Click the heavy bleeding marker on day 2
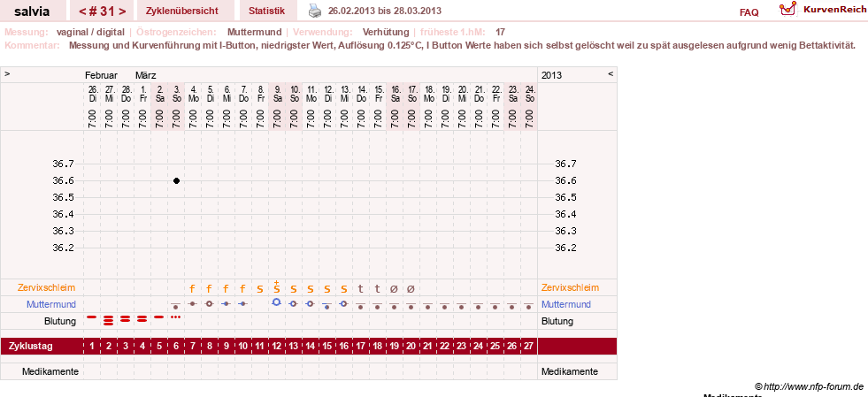The width and height of the screenshot is (868, 397). [109, 319]
